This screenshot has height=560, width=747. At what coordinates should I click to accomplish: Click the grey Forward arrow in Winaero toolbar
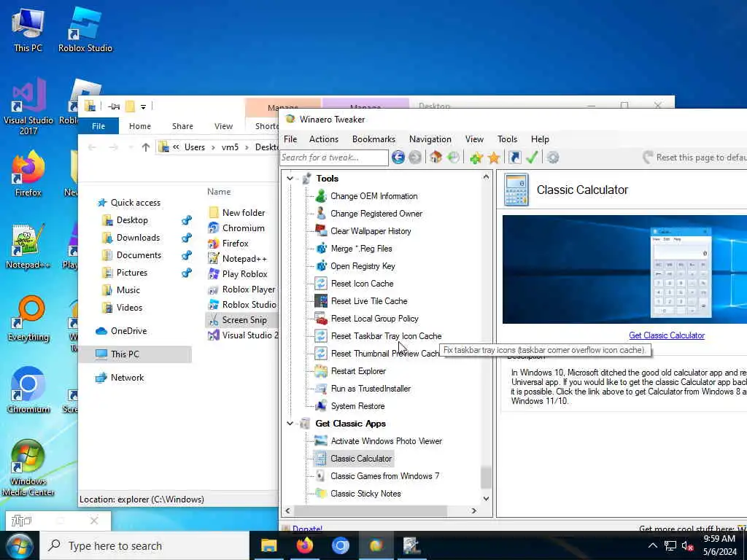pos(415,157)
